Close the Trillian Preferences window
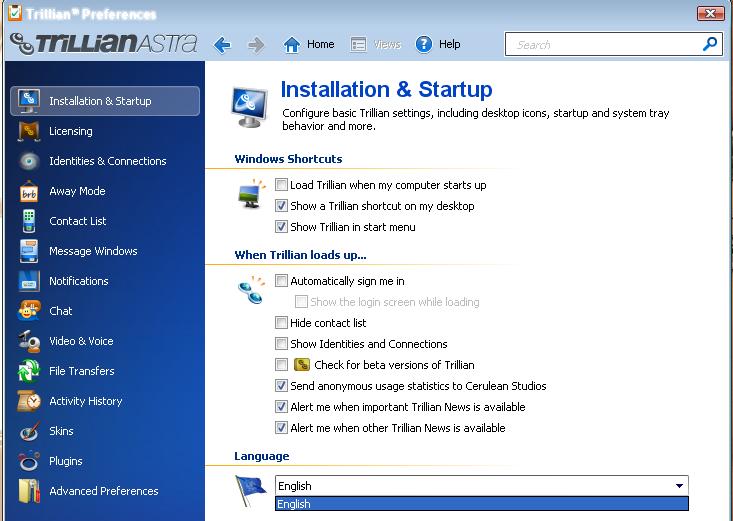Image resolution: width=733 pixels, height=521 pixels. 710,13
